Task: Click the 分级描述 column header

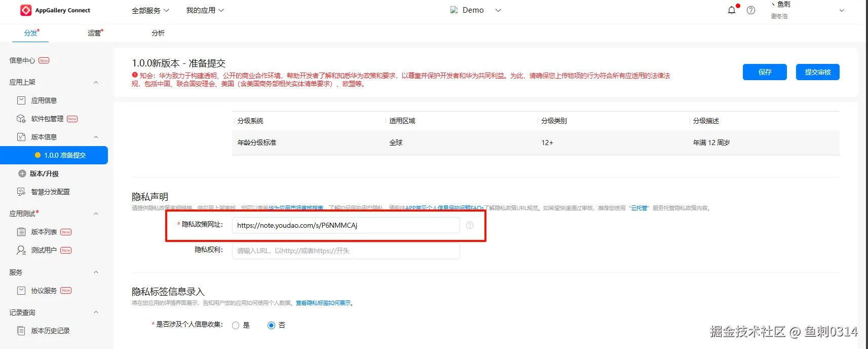Action: 706,121
